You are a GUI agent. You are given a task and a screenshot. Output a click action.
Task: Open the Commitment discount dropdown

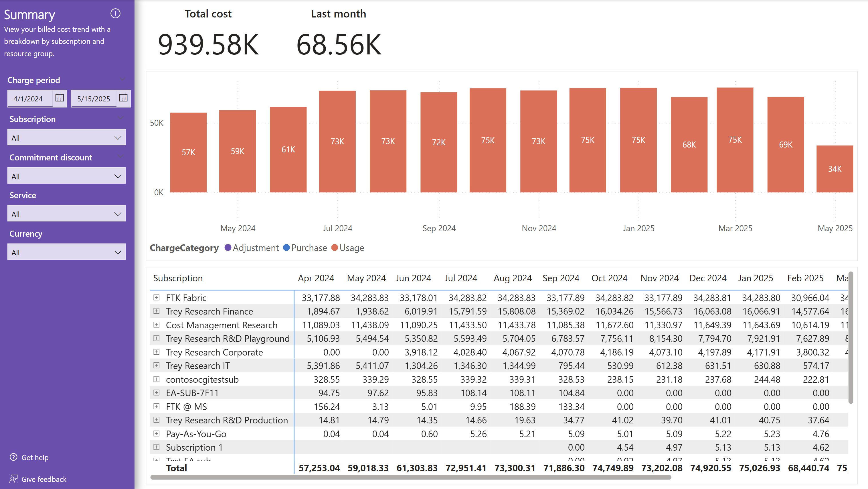coord(66,176)
